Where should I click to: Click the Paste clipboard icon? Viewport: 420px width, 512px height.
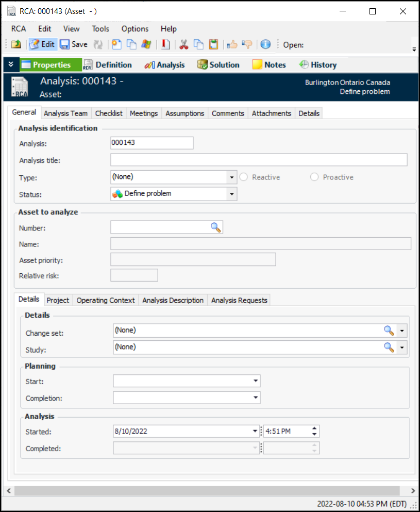(213, 44)
